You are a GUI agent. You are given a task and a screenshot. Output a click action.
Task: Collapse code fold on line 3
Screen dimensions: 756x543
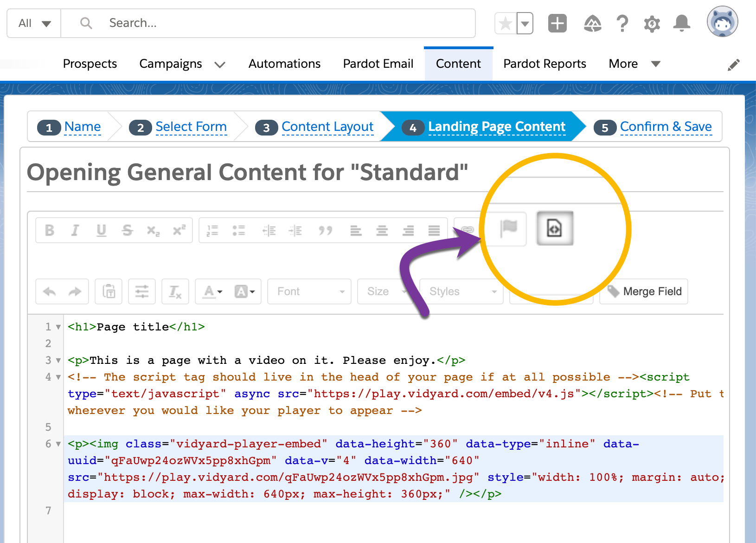(x=58, y=361)
